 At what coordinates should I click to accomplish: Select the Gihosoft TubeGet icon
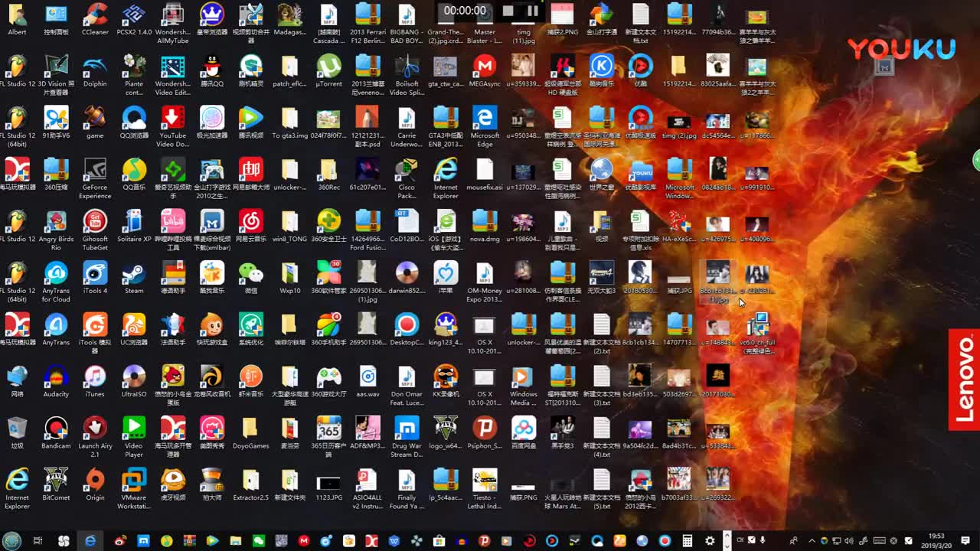click(x=95, y=230)
